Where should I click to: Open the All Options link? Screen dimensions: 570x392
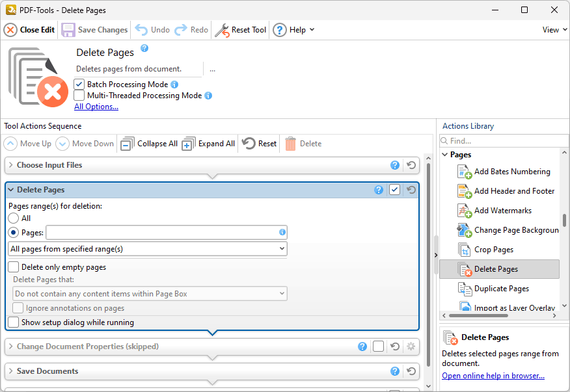[x=96, y=107]
